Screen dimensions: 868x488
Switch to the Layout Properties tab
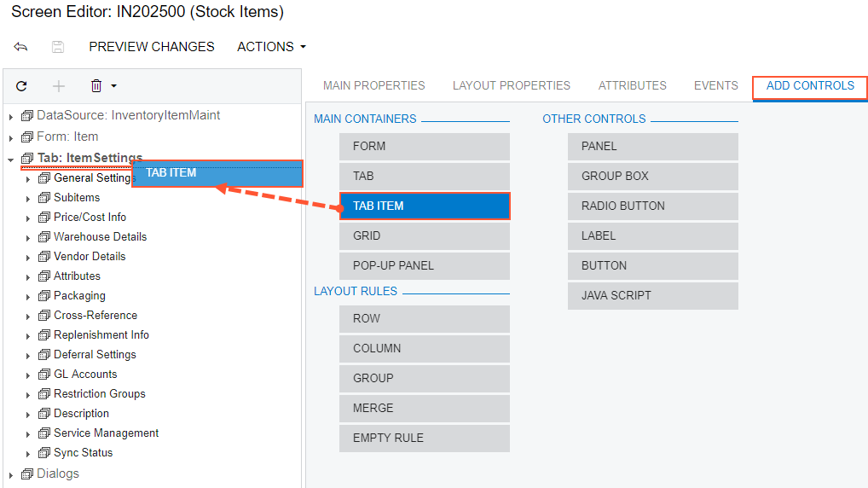[x=511, y=85]
